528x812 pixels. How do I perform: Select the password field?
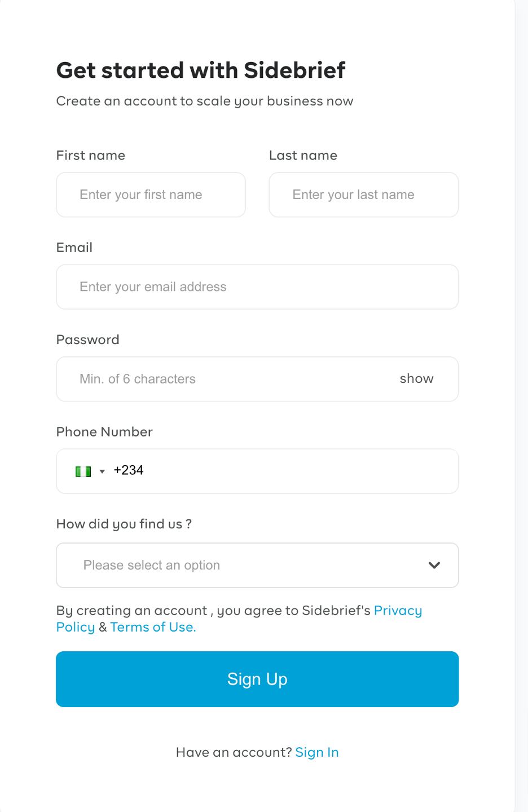point(226,379)
